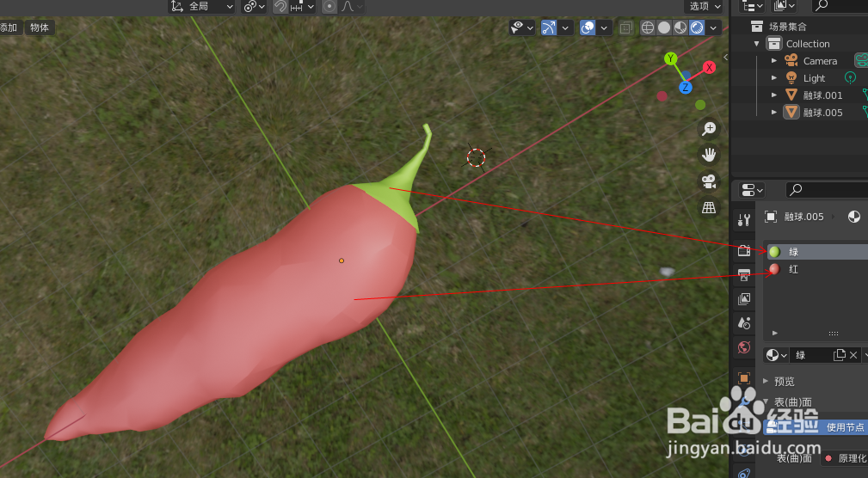Click the pan view hand button
This screenshot has width=868, height=478.
click(x=709, y=155)
